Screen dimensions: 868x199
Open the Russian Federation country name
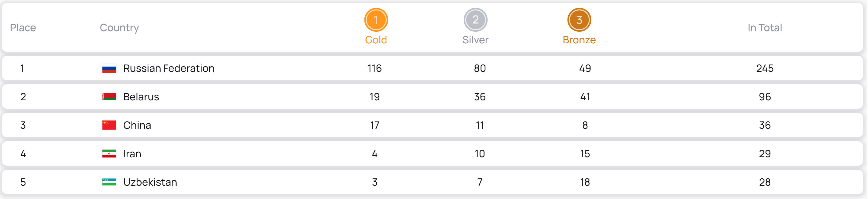click(x=169, y=68)
